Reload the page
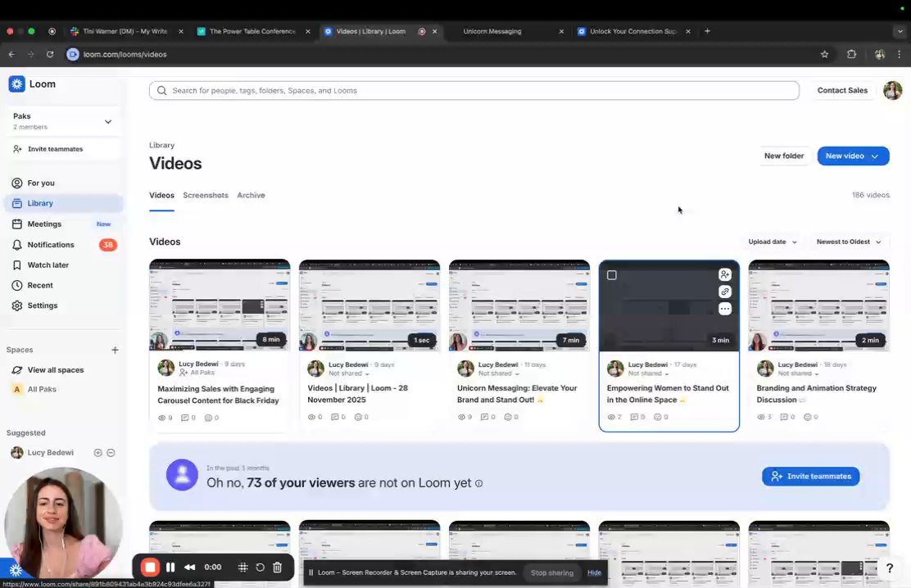 coord(50,54)
